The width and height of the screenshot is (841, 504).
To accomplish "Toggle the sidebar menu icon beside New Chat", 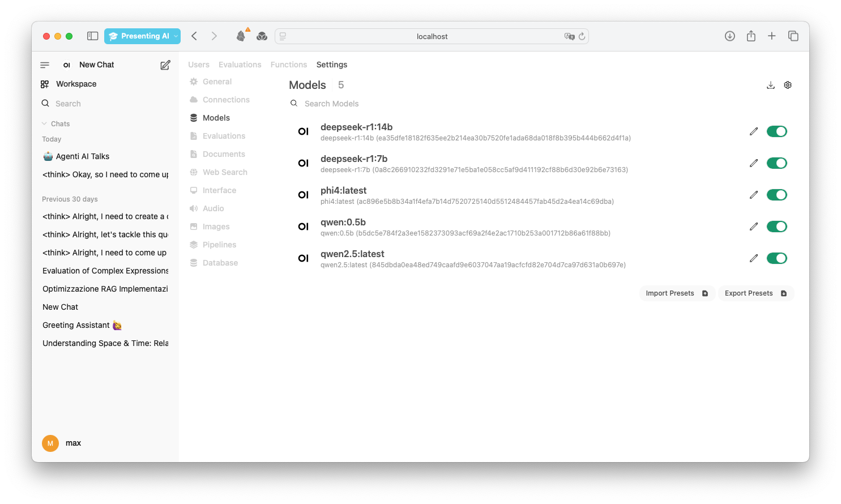I will (45, 65).
